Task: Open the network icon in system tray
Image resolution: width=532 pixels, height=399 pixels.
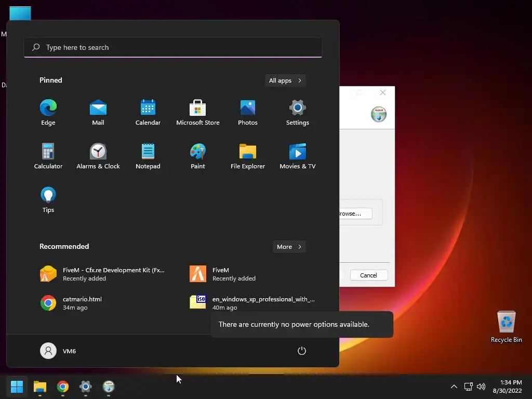Action: (x=469, y=386)
